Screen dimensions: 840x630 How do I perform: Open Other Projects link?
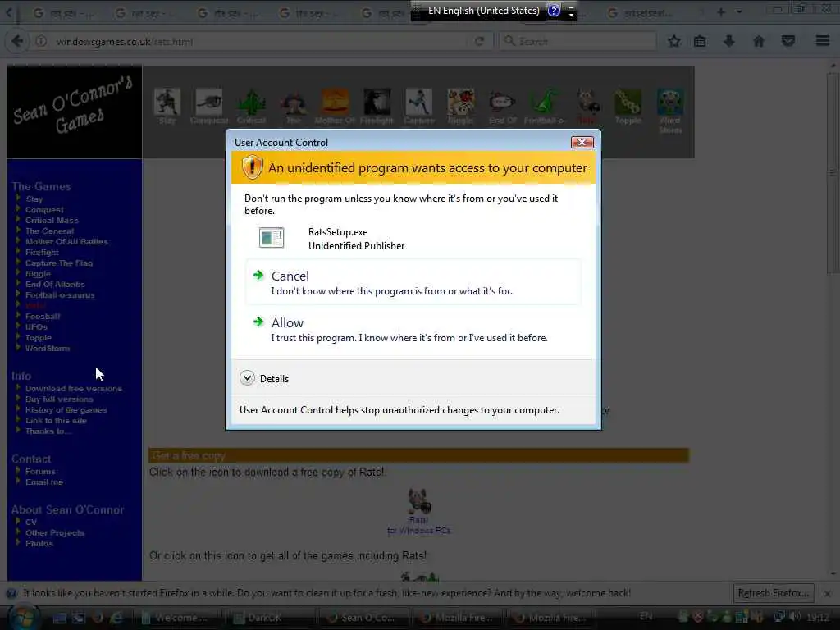55,532
